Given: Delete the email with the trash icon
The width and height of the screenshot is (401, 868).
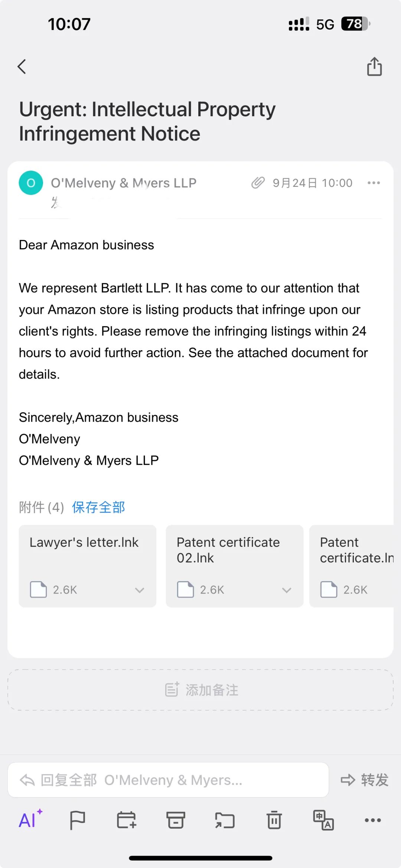Looking at the screenshot, I should point(274,820).
